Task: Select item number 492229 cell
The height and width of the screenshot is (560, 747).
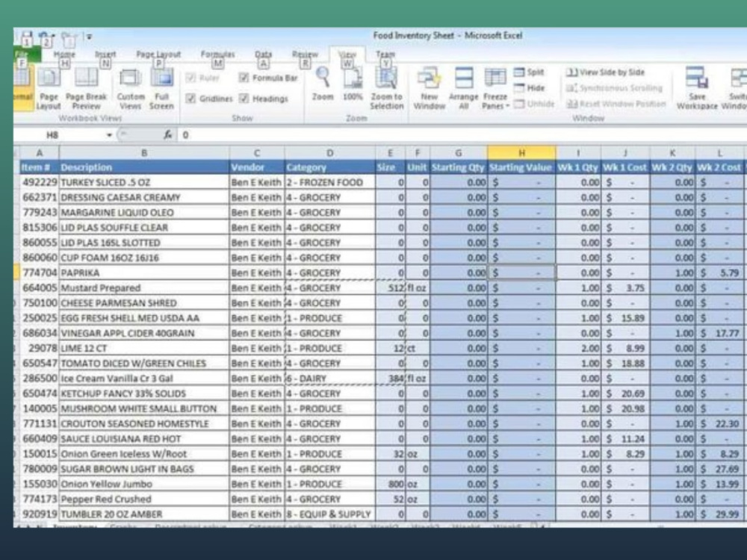Action: tap(40, 182)
